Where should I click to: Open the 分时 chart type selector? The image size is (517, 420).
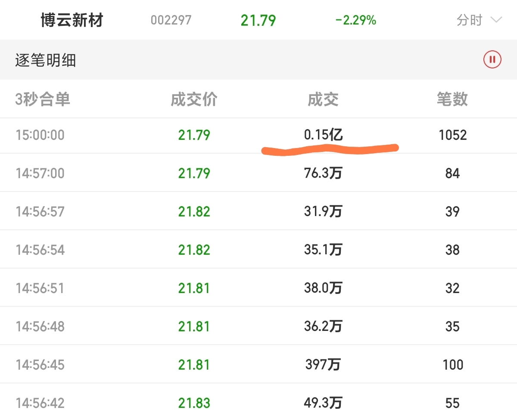pyautogui.click(x=479, y=20)
